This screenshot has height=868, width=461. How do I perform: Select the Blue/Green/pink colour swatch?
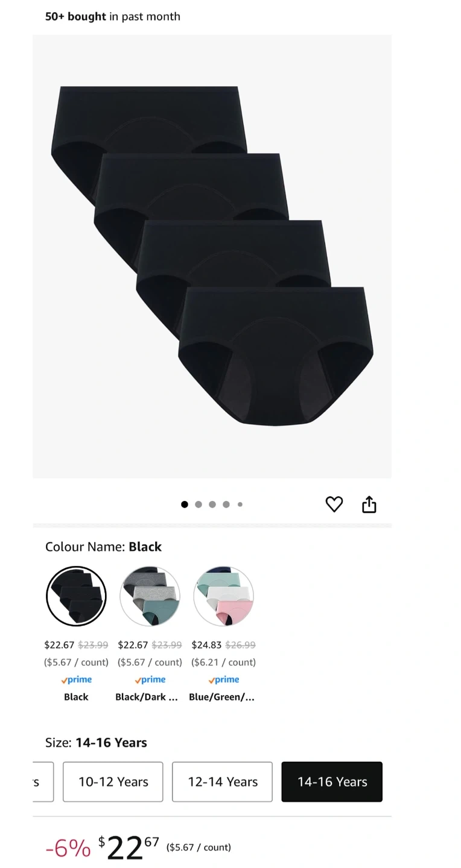223,596
